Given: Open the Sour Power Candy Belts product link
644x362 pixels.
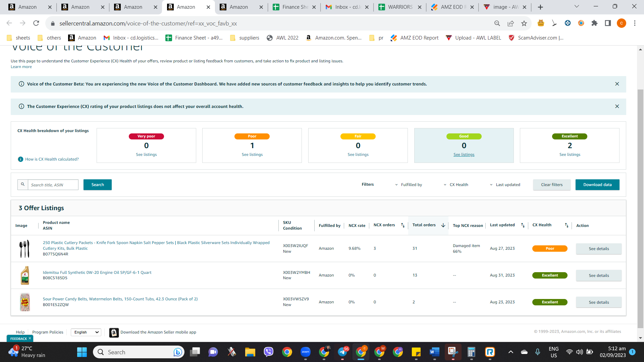Looking at the screenshot, I should (x=120, y=299).
